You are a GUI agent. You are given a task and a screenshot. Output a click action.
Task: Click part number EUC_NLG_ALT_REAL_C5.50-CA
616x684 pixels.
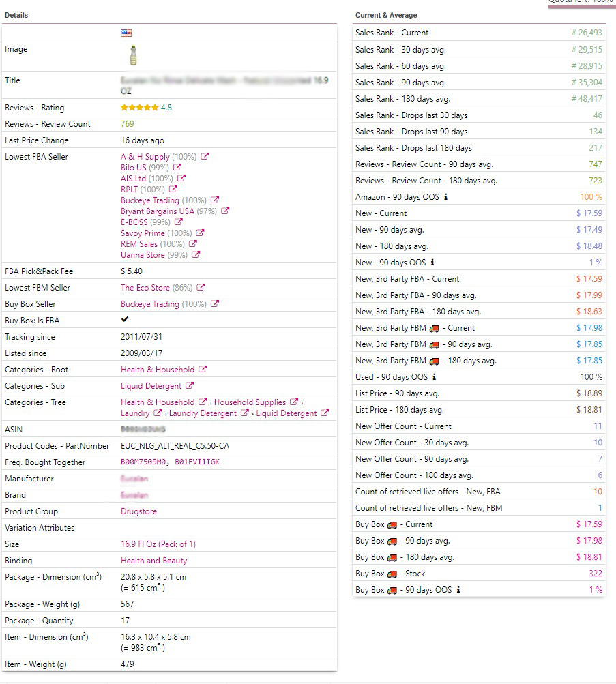tap(175, 446)
